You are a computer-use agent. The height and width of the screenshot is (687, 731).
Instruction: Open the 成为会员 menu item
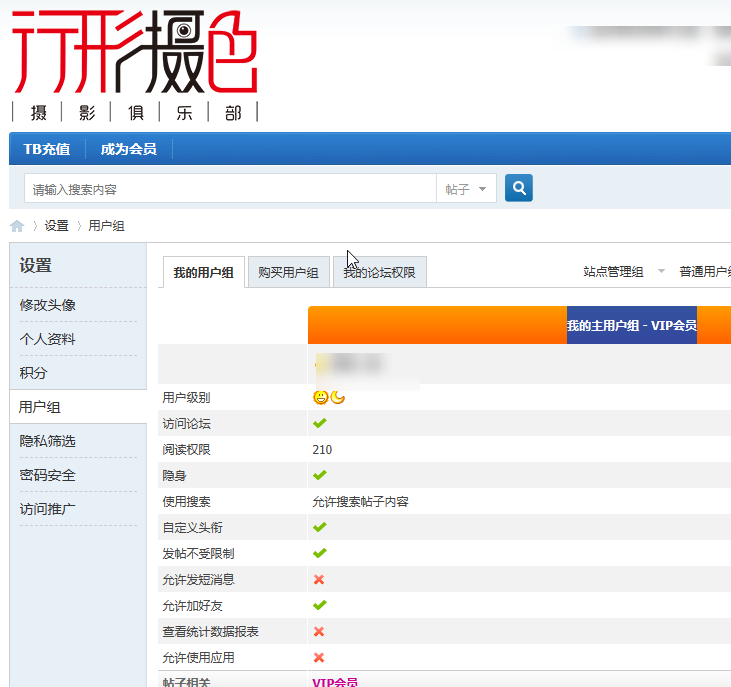[129, 149]
